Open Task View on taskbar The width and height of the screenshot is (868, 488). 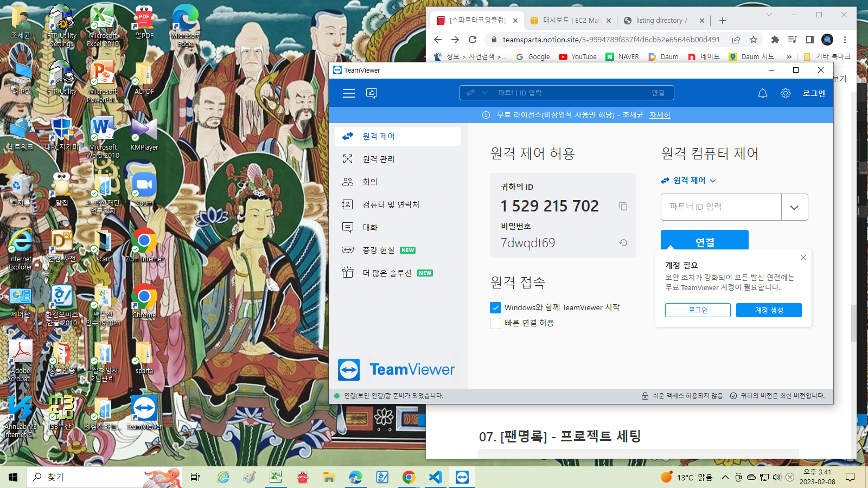(195, 477)
